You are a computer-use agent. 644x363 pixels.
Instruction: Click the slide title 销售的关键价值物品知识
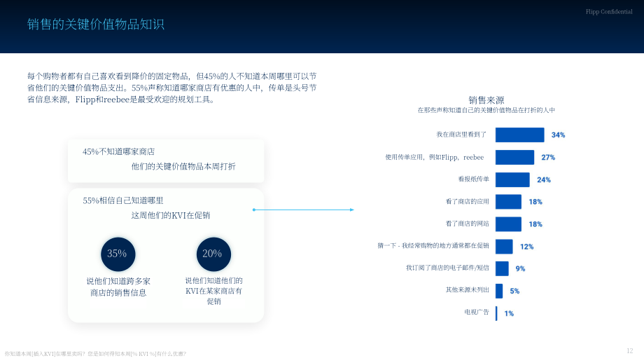tap(96, 25)
